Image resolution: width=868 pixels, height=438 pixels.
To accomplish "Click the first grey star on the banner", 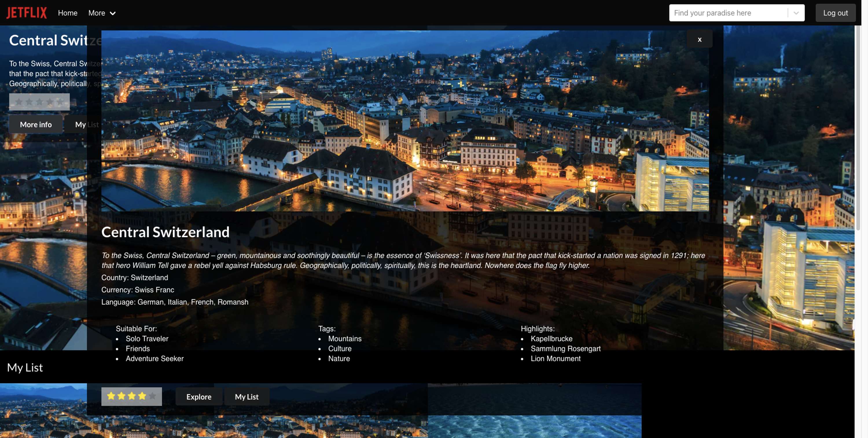I will pos(19,102).
